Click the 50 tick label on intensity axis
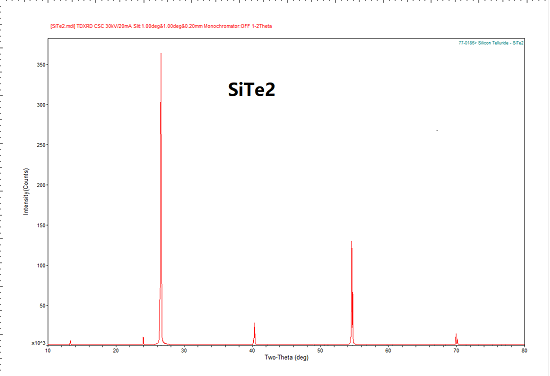Viewport: 550px width, 376px height. tap(43, 306)
